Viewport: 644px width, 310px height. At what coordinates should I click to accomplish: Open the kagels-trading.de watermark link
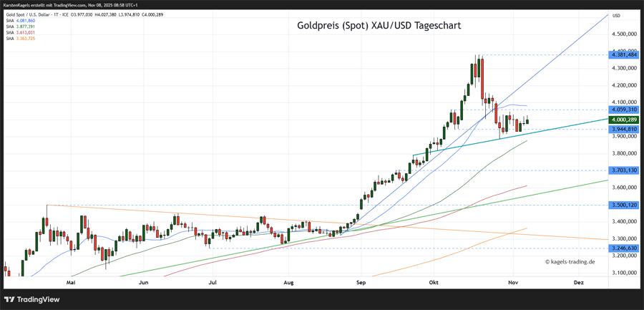[x=572, y=261]
